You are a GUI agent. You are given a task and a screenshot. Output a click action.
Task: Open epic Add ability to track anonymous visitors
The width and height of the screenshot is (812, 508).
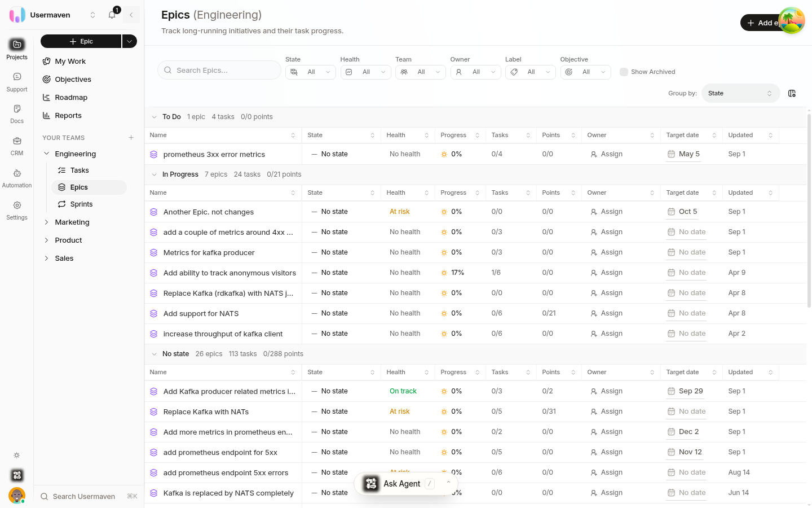click(230, 273)
